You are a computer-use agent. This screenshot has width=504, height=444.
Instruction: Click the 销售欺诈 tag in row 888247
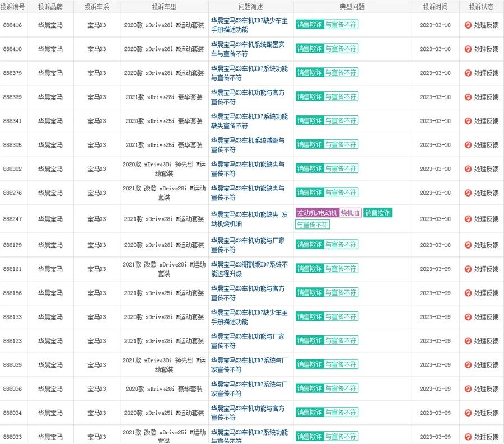pos(377,213)
